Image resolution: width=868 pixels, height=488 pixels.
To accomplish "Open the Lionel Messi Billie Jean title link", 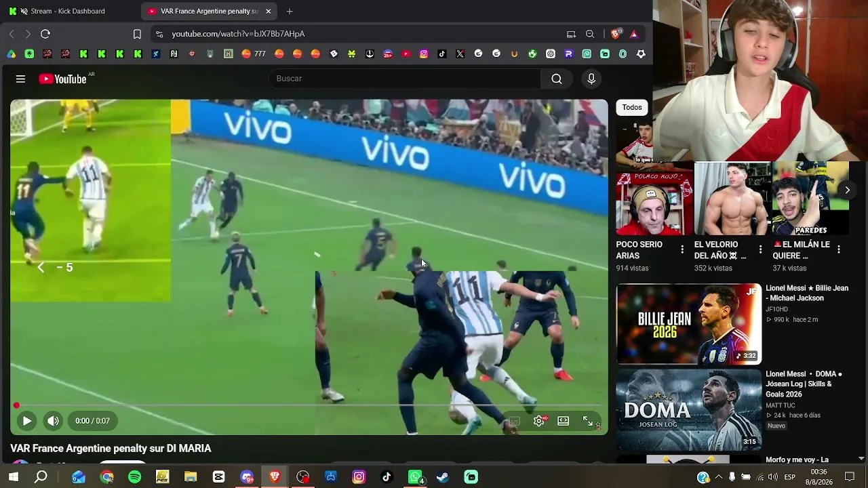I will pyautogui.click(x=807, y=293).
